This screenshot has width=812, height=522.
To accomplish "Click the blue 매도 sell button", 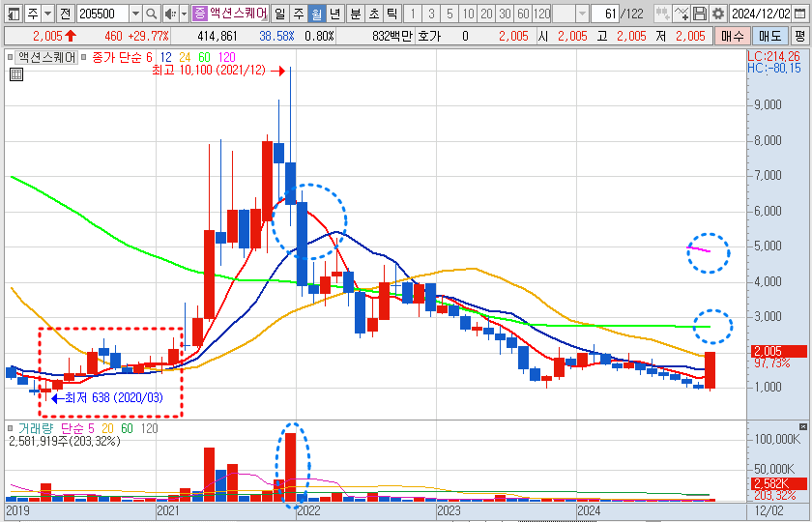I will click(770, 37).
